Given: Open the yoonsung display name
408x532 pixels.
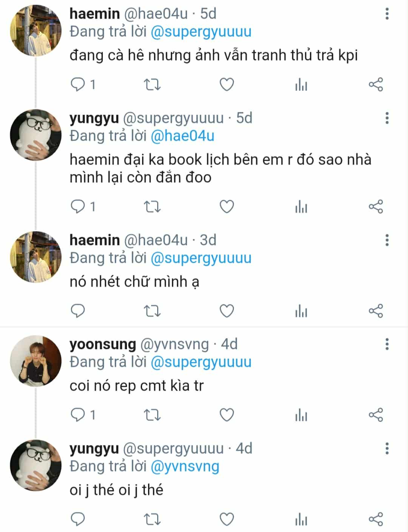Looking at the screenshot, I should (x=102, y=344).
